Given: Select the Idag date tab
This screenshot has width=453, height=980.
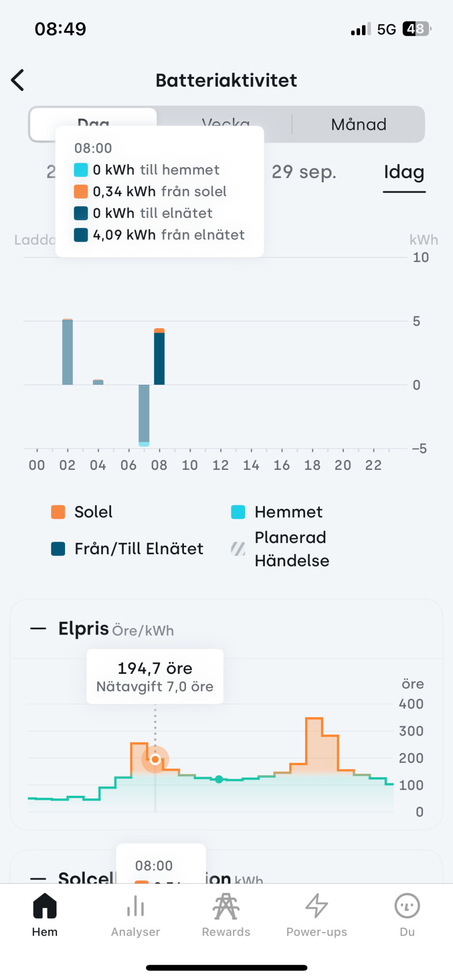Looking at the screenshot, I should (x=404, y=172).
